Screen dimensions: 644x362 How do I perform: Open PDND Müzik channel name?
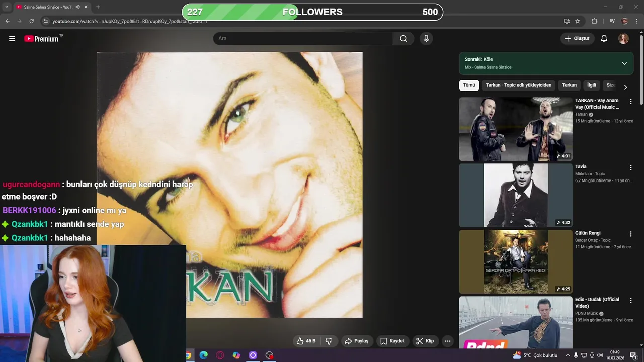586,313
